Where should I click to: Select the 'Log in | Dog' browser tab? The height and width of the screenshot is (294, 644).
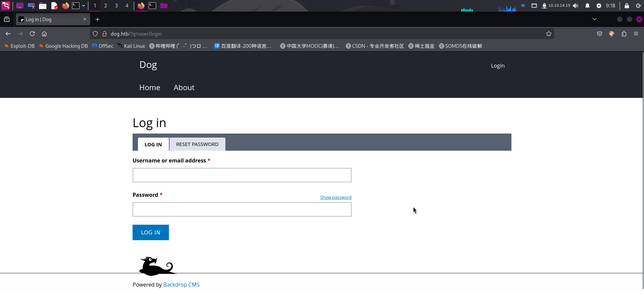pyautogui.click(x=53, y=20)
